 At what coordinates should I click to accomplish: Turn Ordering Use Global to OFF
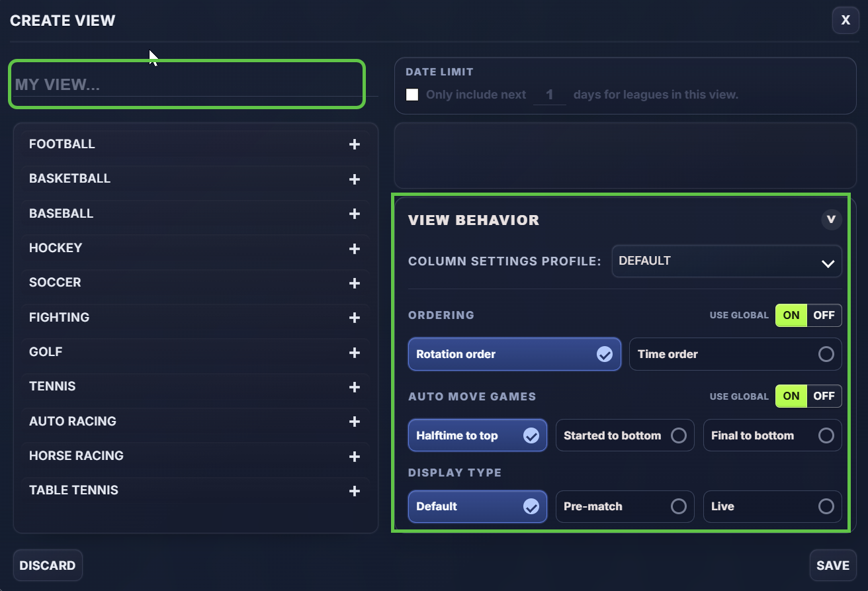click(x=824, y=315)
